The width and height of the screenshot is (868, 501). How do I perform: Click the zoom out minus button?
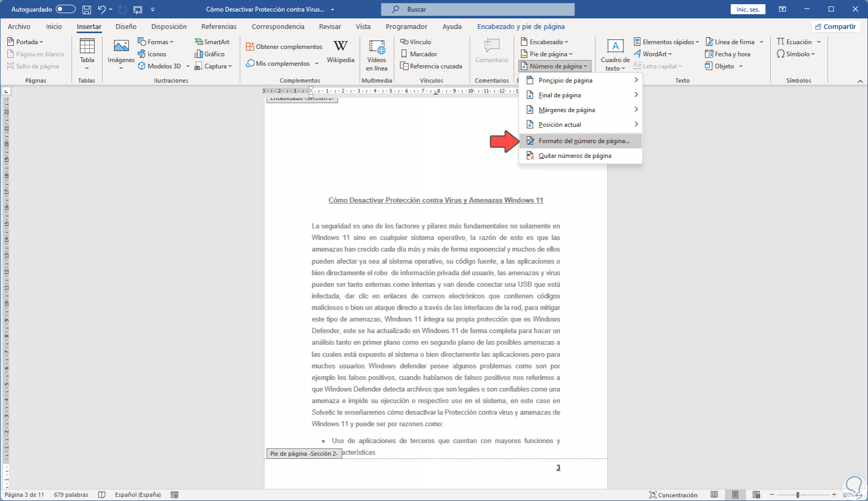pyautogui.click(x=772, y=495)
